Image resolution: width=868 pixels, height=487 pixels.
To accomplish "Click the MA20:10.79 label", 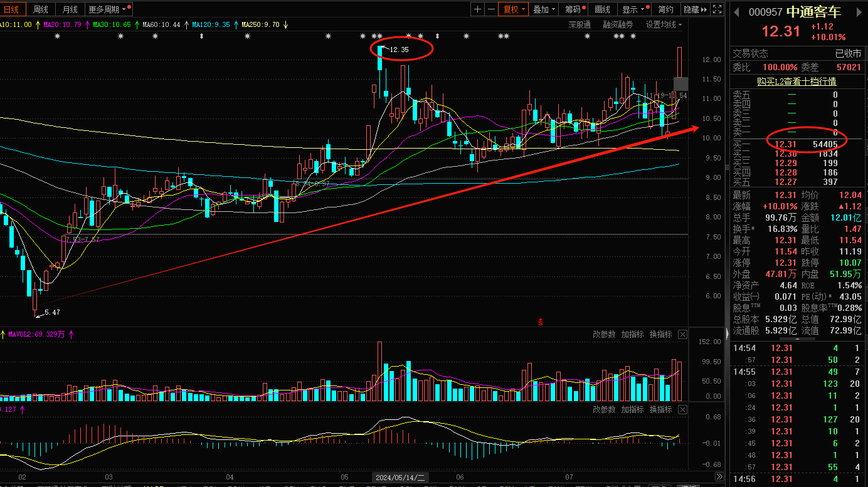I will (63, 25).
